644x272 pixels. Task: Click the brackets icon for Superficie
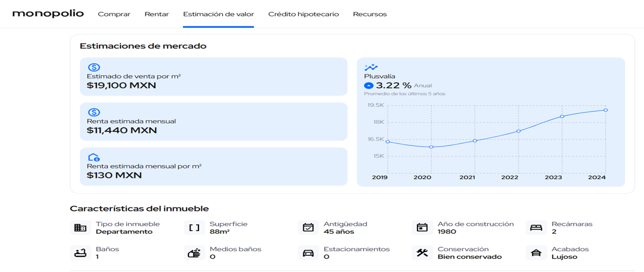194,227
